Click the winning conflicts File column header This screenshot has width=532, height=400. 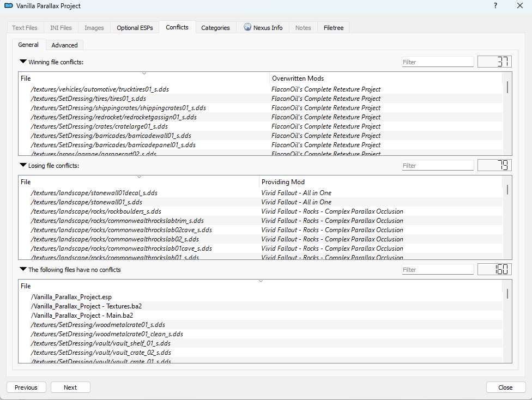(x=144, y=78)
